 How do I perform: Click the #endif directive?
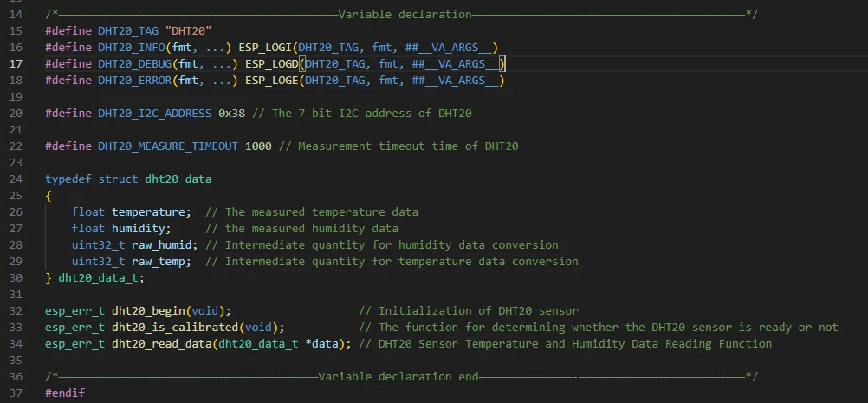click(x=65, y=393)
